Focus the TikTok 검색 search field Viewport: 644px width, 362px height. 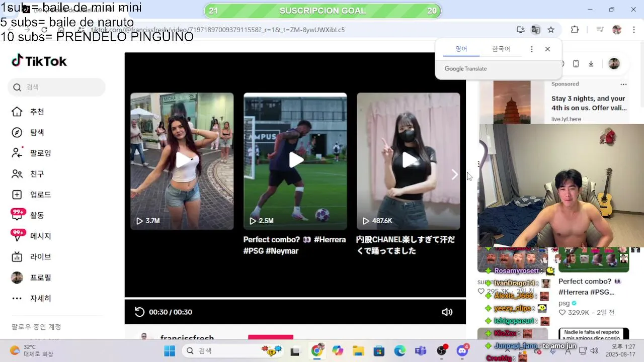click(x=57, y=87)
